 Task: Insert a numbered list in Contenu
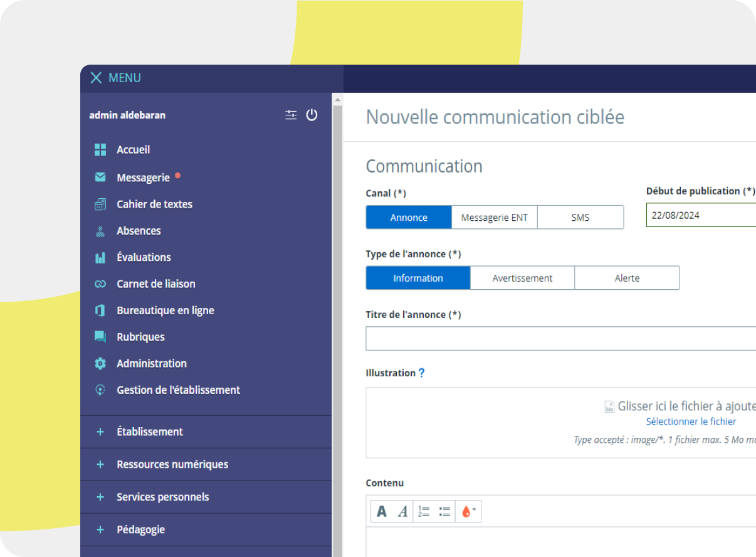[x=424, y=511]
